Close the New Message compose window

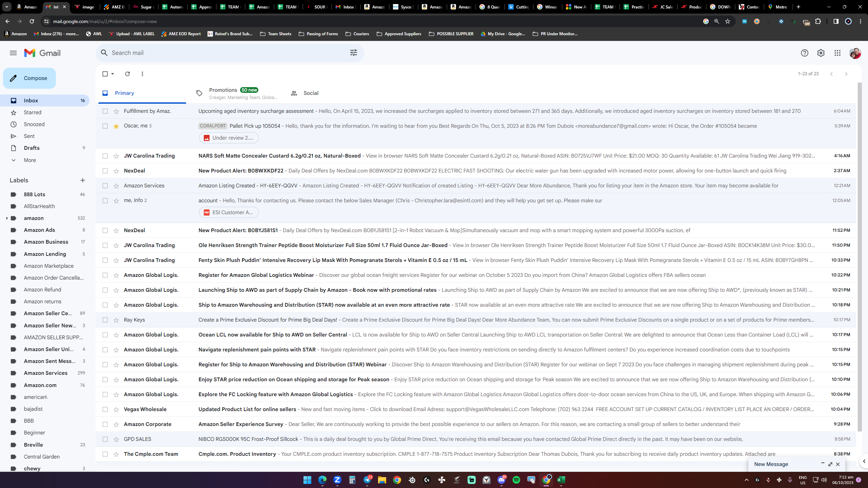tap(838, 464)
